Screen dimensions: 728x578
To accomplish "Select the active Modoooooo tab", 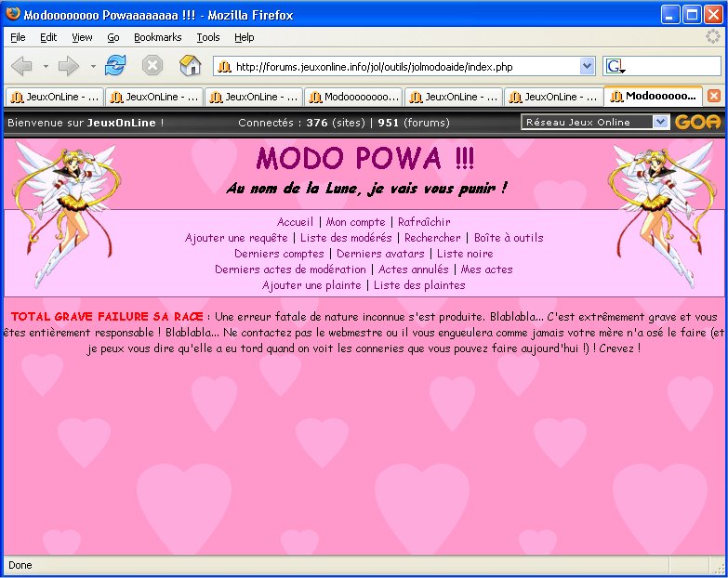I will [653, 96].
